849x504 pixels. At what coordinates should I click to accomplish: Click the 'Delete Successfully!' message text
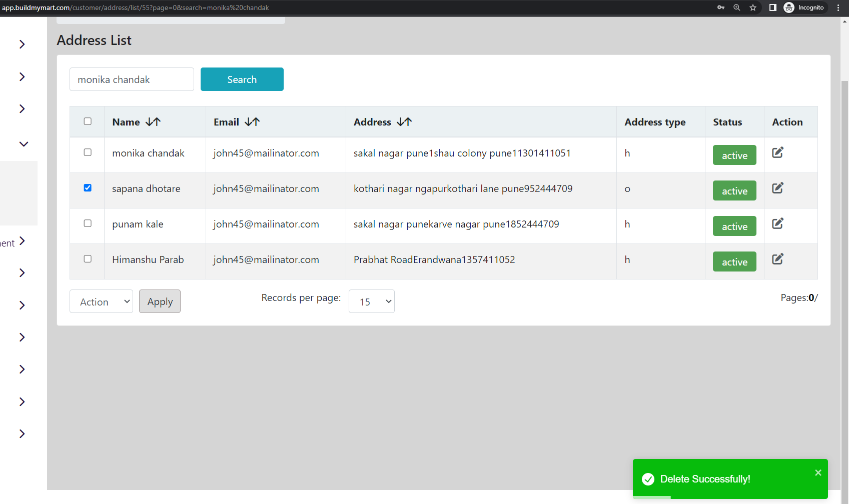(x=705, y=479)
